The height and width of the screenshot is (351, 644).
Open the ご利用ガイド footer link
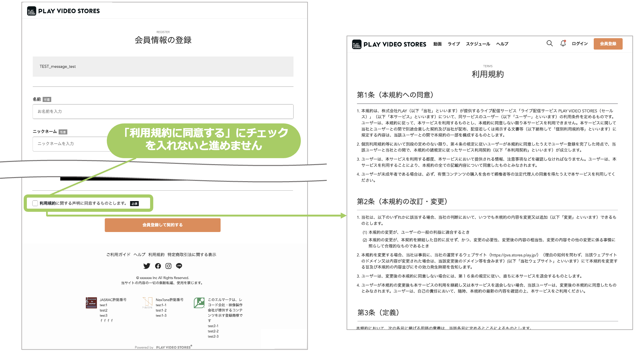118,254
